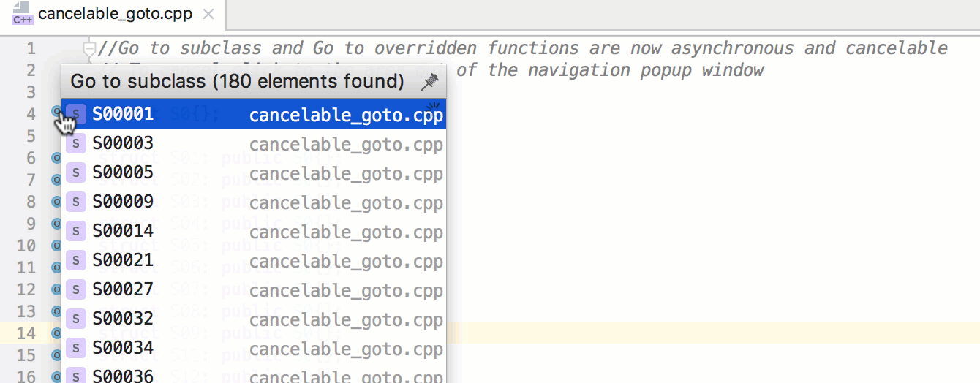
Task: Collapse the comment block fold marker on line 1
Action: pyautogui.click(x=89, y=49)
